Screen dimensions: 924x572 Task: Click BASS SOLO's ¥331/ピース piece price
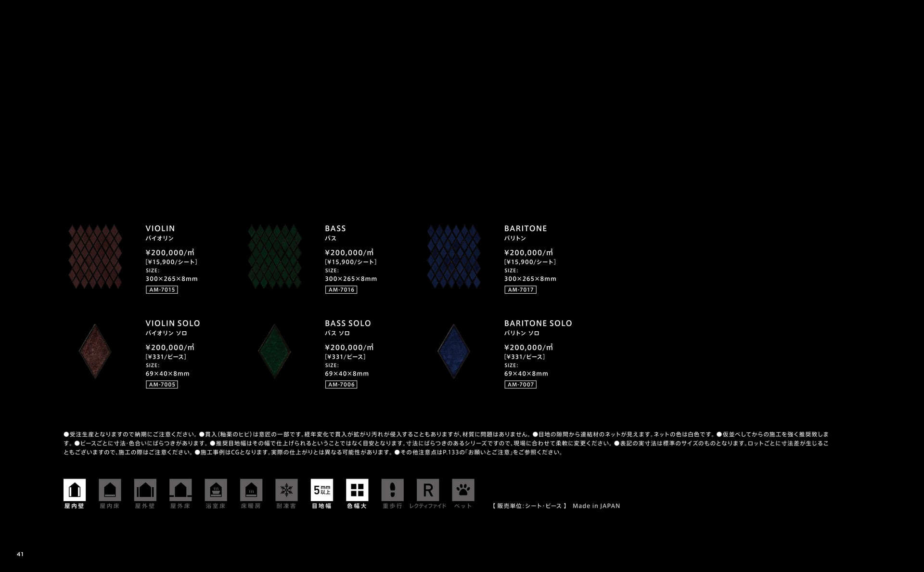tap(345, 357)
